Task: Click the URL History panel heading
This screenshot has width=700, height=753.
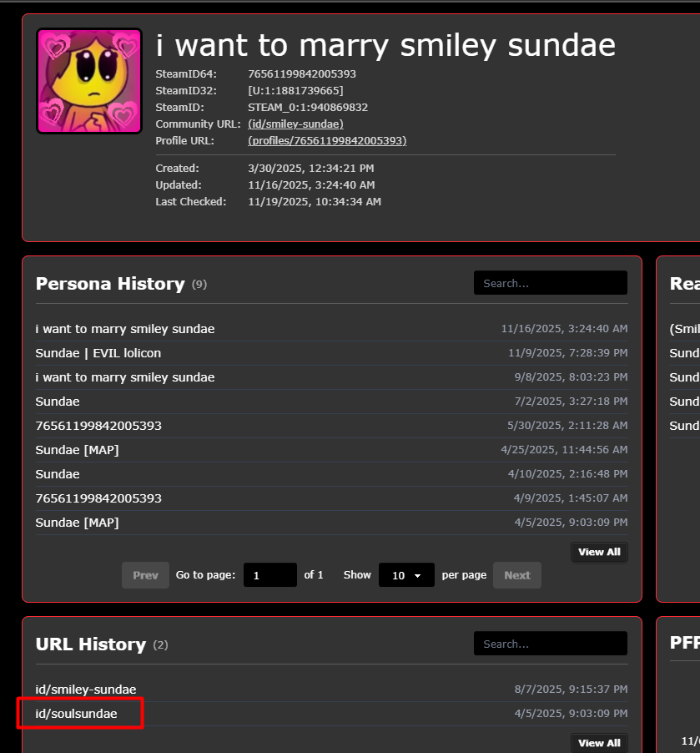Action: pyautogui.click(x=91, y=644)
